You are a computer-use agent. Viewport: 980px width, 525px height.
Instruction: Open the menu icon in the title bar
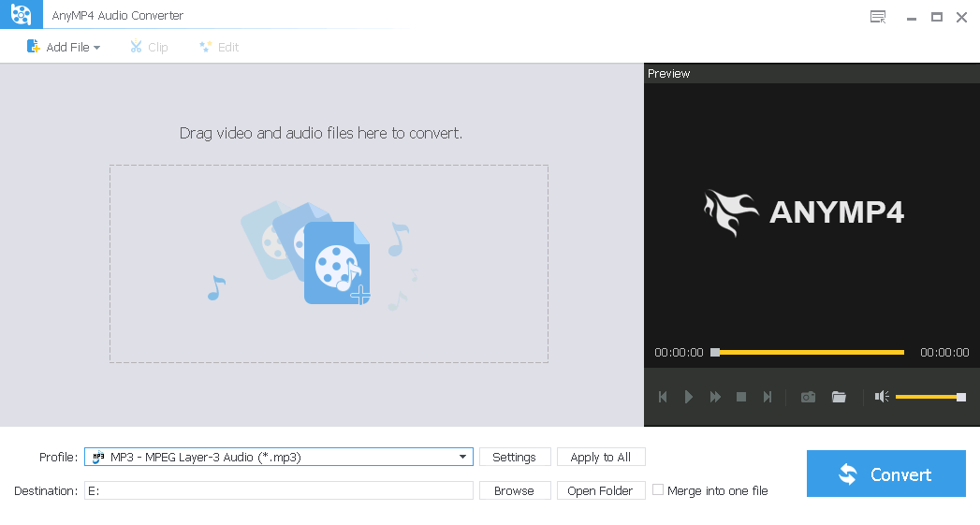point(877,17)
